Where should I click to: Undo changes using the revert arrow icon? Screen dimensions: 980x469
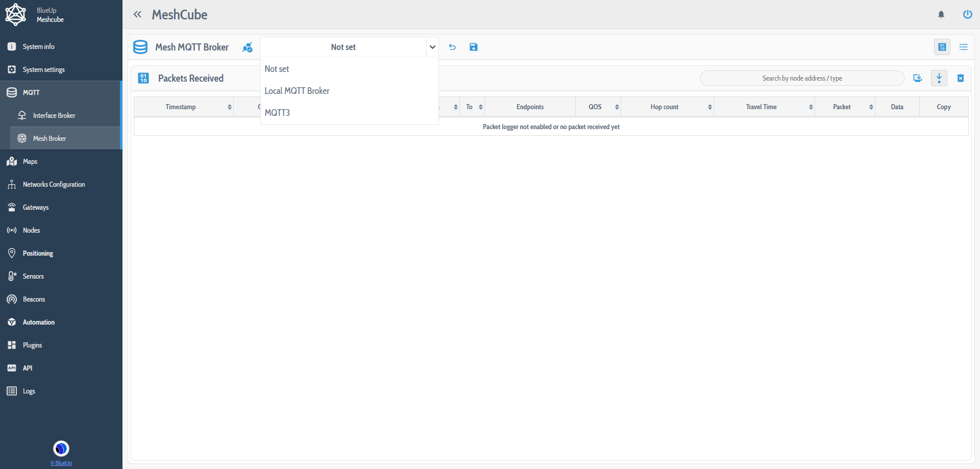(452, 47)
